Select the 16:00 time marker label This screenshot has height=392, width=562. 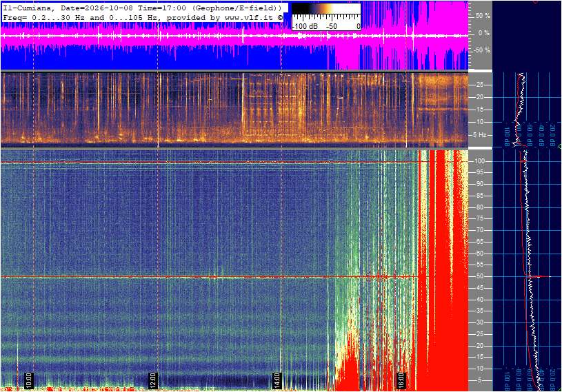coord(401,380)
